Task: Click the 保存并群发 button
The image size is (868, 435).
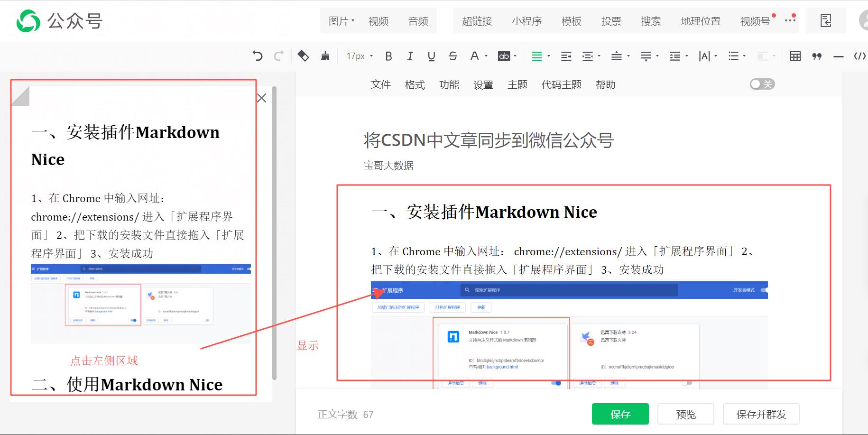Action: pos(761,414)
